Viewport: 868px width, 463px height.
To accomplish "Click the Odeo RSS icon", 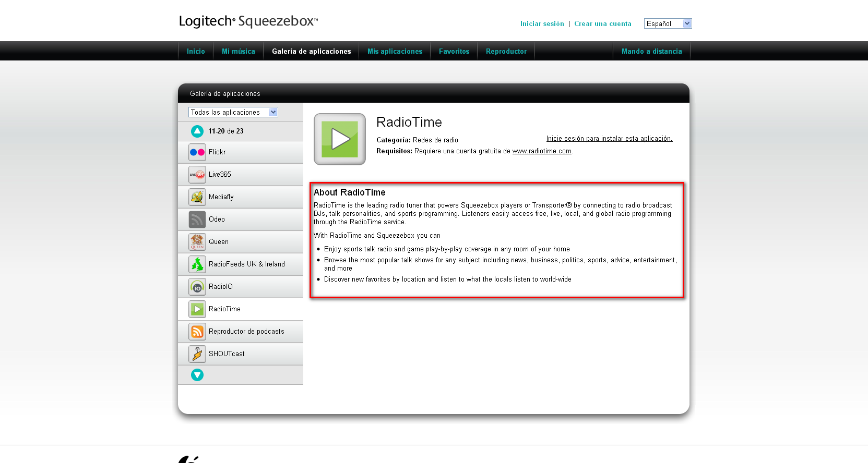I will 197,220.
